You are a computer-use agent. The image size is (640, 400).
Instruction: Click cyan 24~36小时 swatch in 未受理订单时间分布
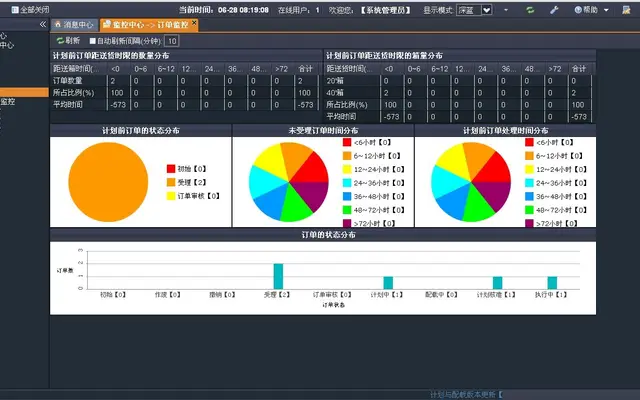point(347,183)
